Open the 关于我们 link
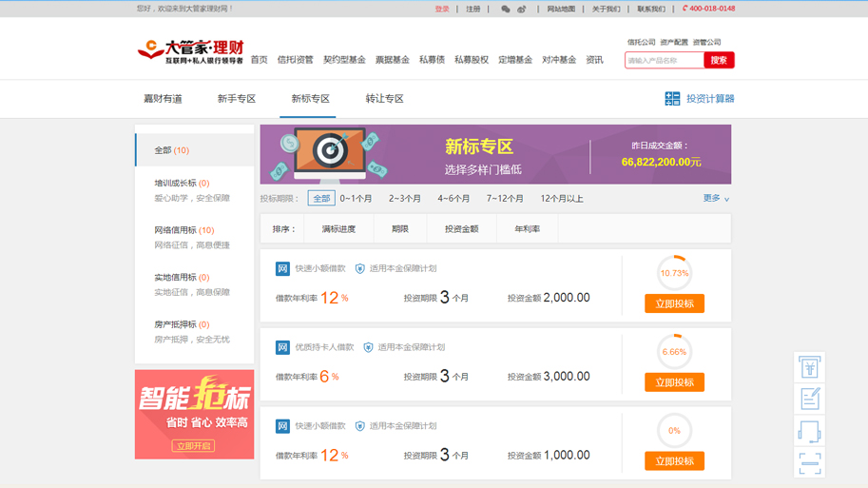868x488 pixels. pyautogui.click(x=607, y=9)
